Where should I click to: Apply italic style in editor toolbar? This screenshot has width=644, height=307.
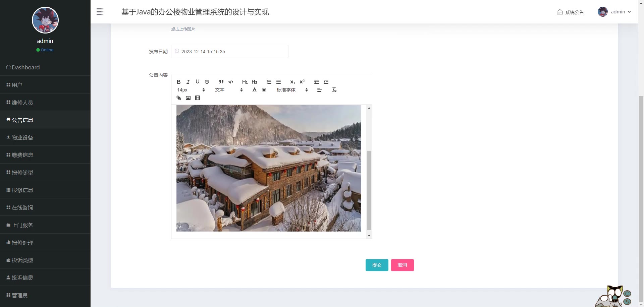pos(188,82)
